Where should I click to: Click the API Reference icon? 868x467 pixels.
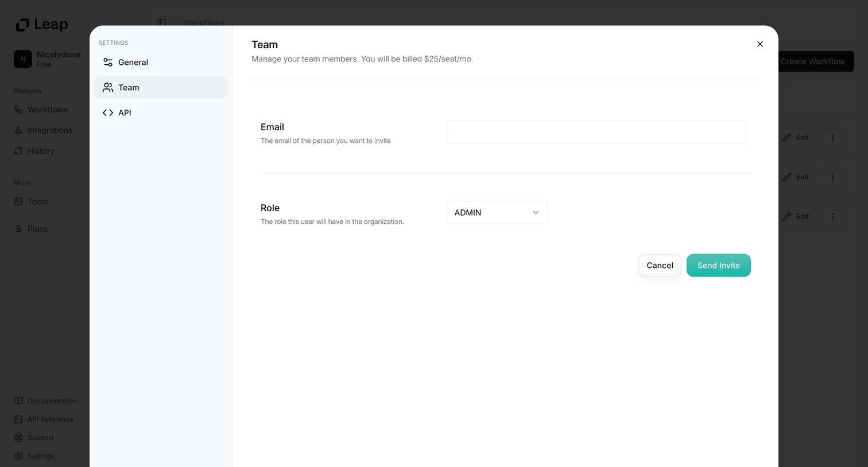click(x=18, y=419)
